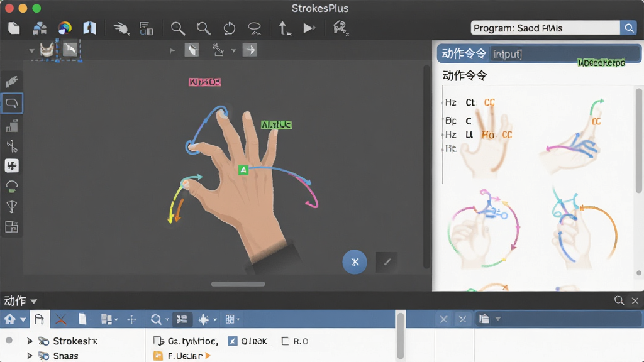Viewport: 644px width, 362px height.
Task: Click the search icon in bottom panel header
Action: (619, 300)
